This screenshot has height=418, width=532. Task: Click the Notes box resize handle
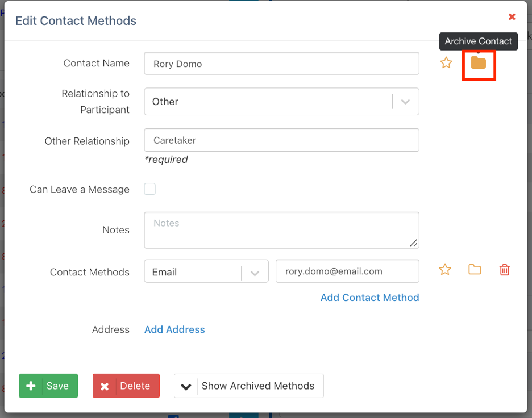coord(414,243)
